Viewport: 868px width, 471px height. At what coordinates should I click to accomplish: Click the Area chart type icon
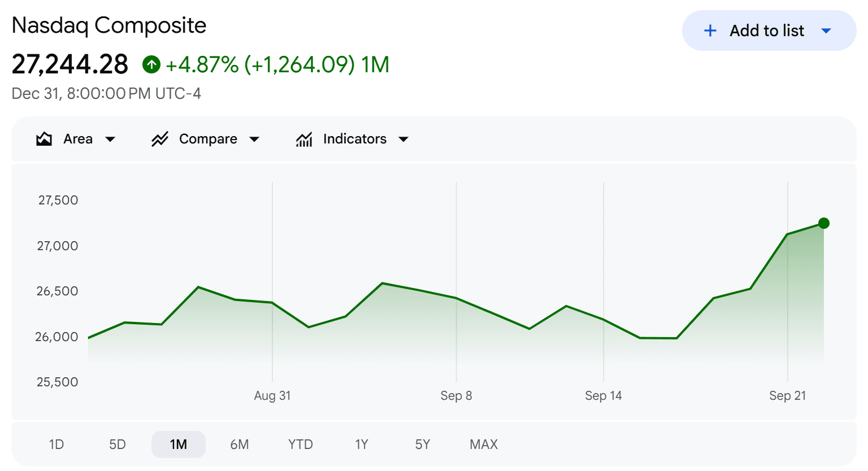[44, 139]
